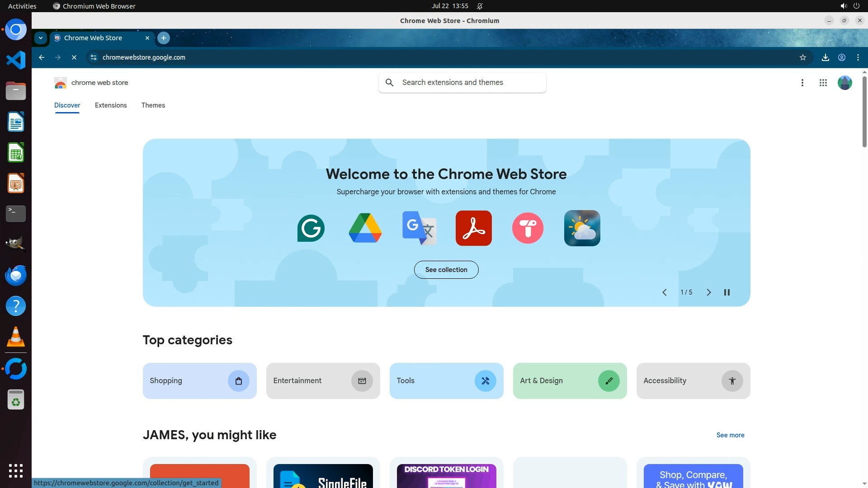Go to previous carousel slide

(664, 292)
